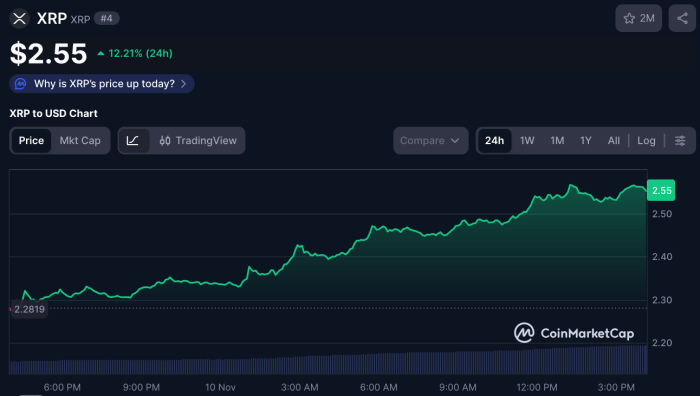The width and height of the screenshot is (700, 396).
Task: Click the 2.40 y-axis label
Action: pyautogui.click(x=662, y=257)
